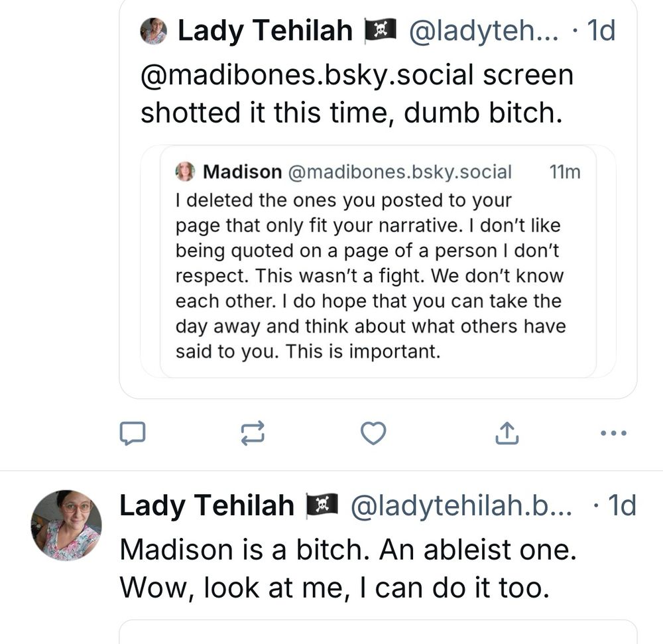Screen dimensions: 663x644
Task: Like the post with the heart icon
Action: tap(373, 433)
